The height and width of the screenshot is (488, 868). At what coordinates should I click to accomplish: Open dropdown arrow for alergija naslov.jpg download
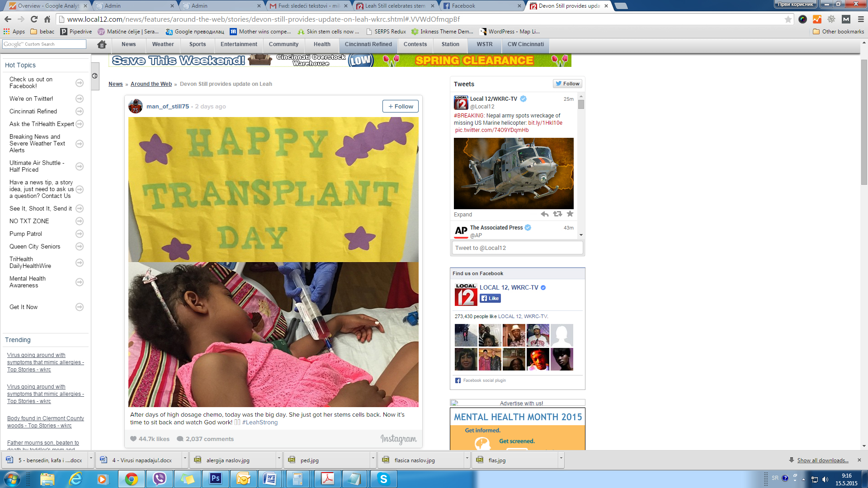pos(279,458)
